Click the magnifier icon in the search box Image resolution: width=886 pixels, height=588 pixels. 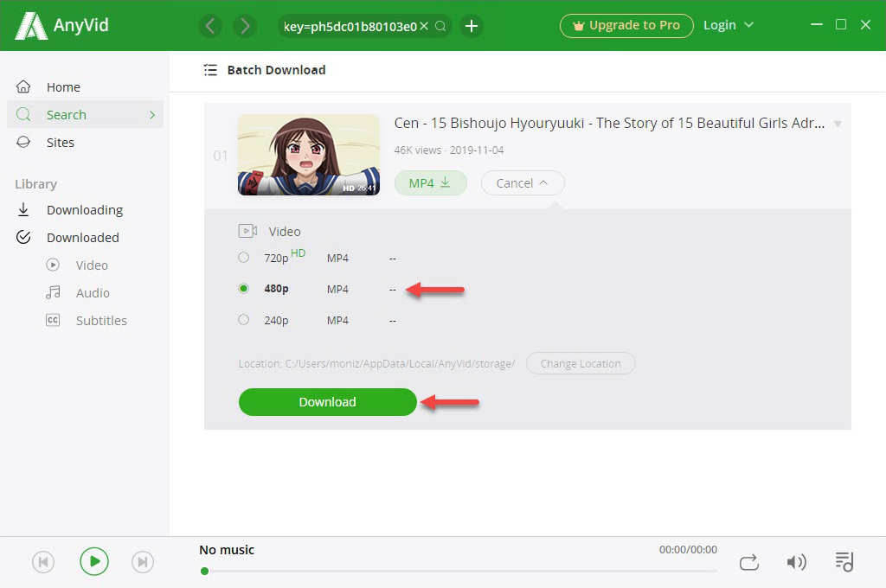click(x=440, y=26)
